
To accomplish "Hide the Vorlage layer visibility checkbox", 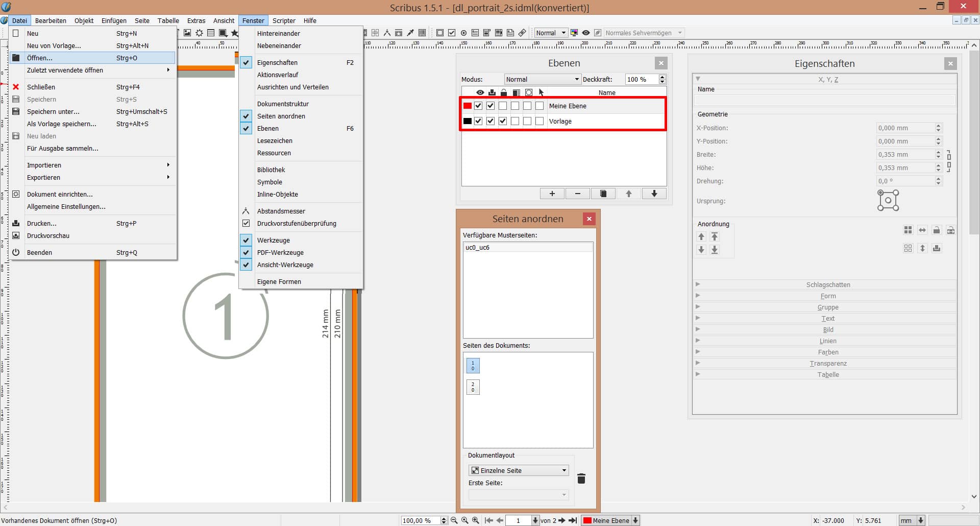I will click(478, 121).
